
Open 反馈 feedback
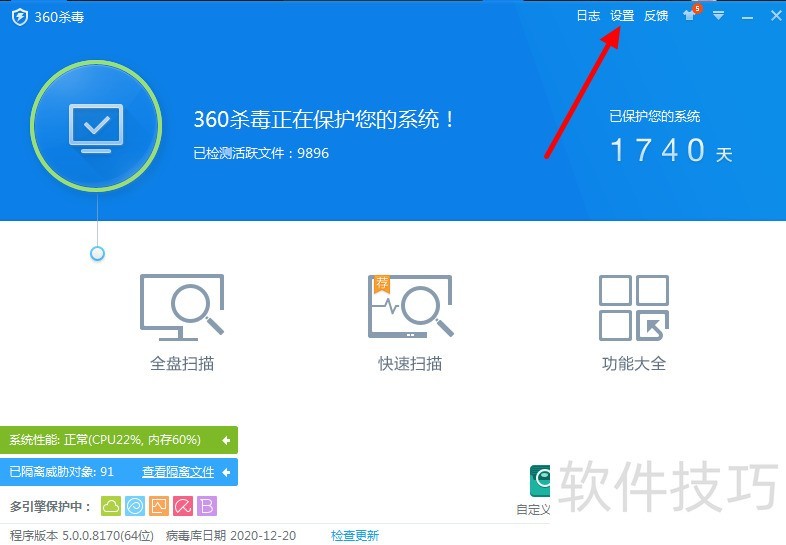tap(656, 16)
